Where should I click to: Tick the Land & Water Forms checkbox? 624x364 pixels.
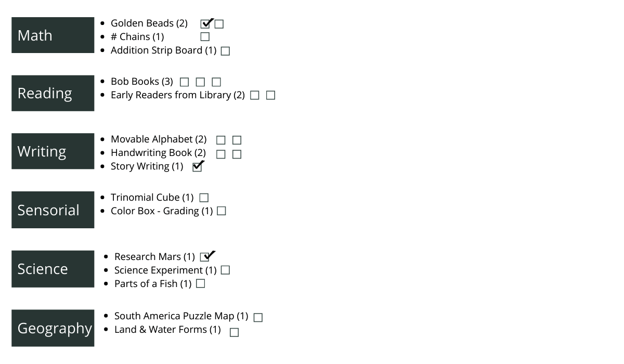tap(234, 332)
